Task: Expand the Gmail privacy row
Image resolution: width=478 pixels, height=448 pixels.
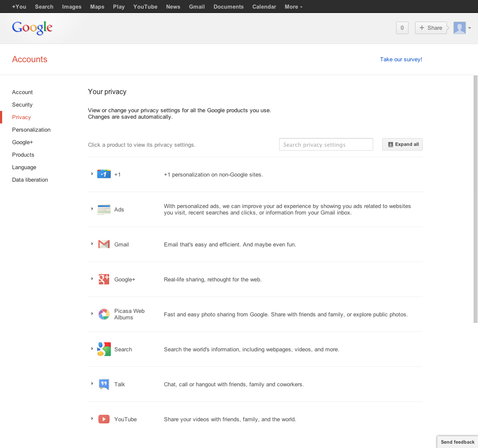Action: (92, 244)
